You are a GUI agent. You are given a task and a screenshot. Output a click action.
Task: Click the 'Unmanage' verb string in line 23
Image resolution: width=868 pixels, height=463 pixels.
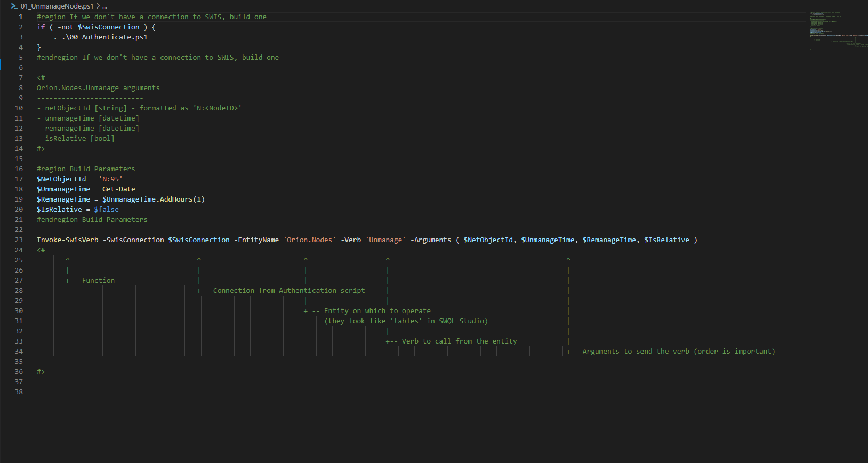click(x=385, y=240)
